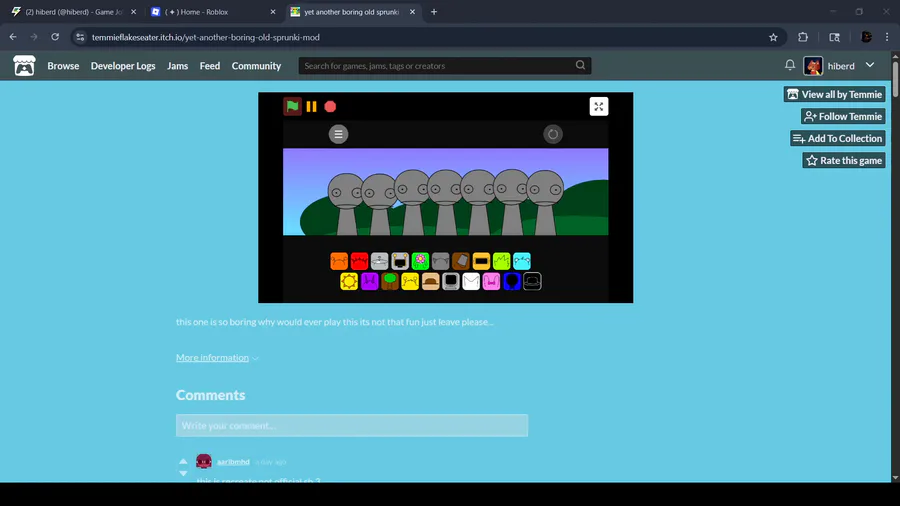Click the page vertical scrollbar
This screenshot has height=506, width=900.
coord(895,80)
